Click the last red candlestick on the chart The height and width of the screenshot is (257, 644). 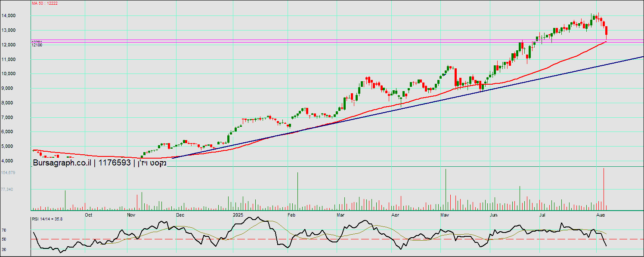coord(607,31)
